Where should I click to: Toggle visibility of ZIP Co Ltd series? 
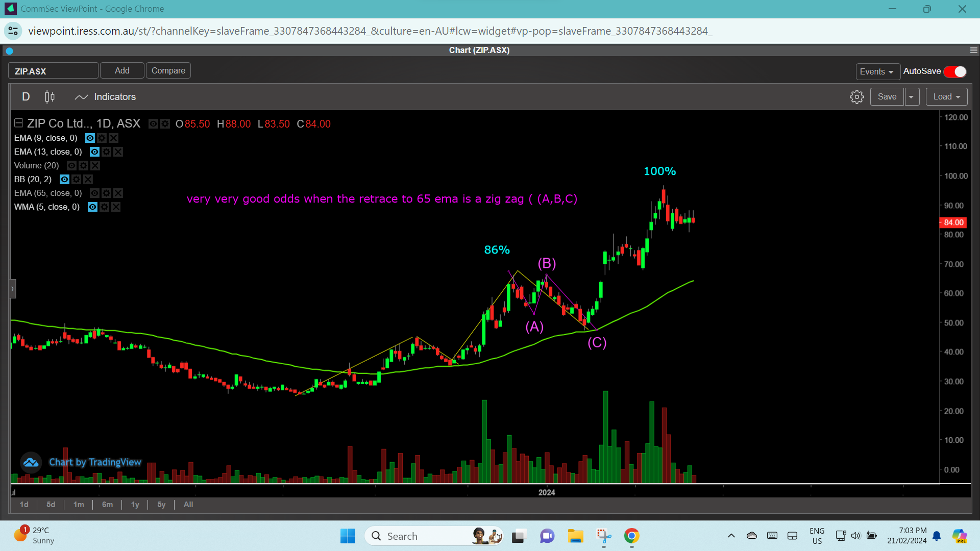click(x=153, y=124)
